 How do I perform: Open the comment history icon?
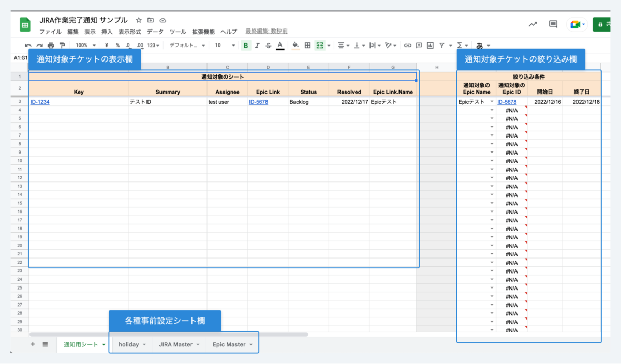click(553, 24)
